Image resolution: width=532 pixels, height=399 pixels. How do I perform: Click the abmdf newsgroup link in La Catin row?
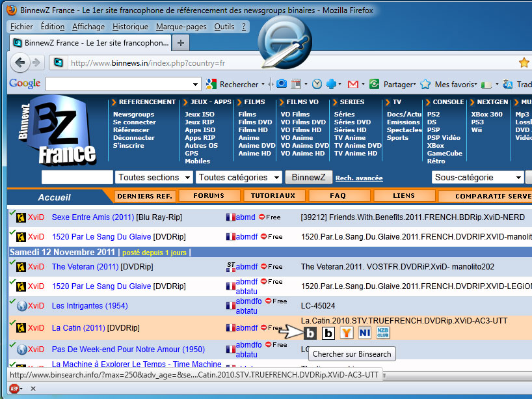click(246, 328)
